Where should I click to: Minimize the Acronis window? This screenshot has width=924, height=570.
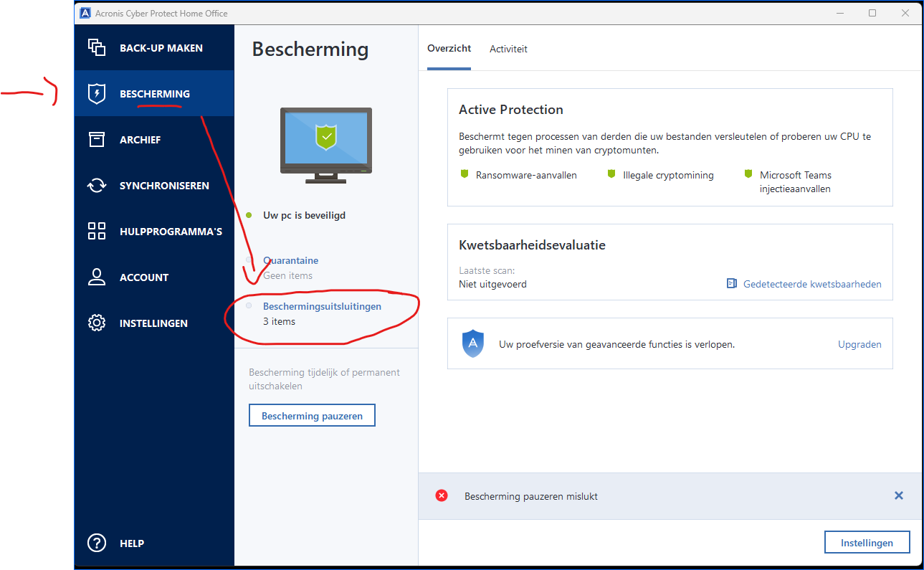840,13
